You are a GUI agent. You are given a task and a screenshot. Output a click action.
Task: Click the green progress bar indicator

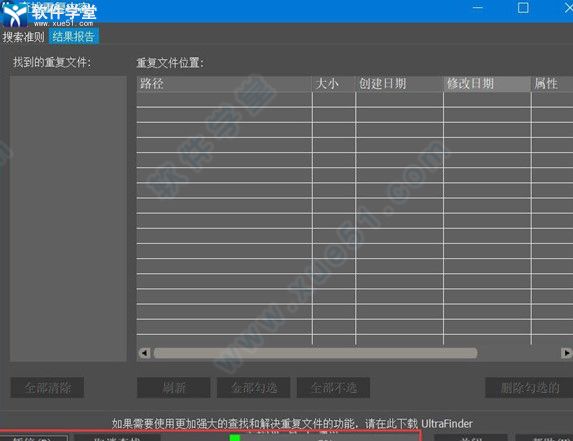click(x=235, y=437)
